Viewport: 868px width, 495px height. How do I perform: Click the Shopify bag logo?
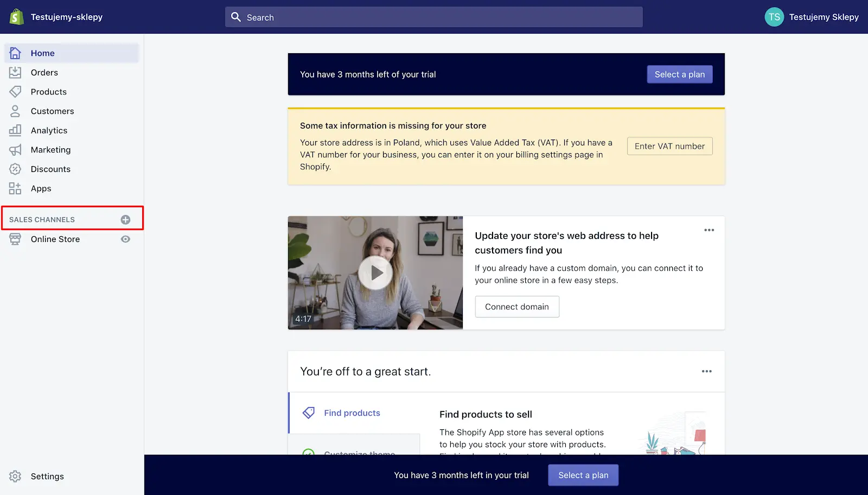pyautogui.click(x=17, y=17)
